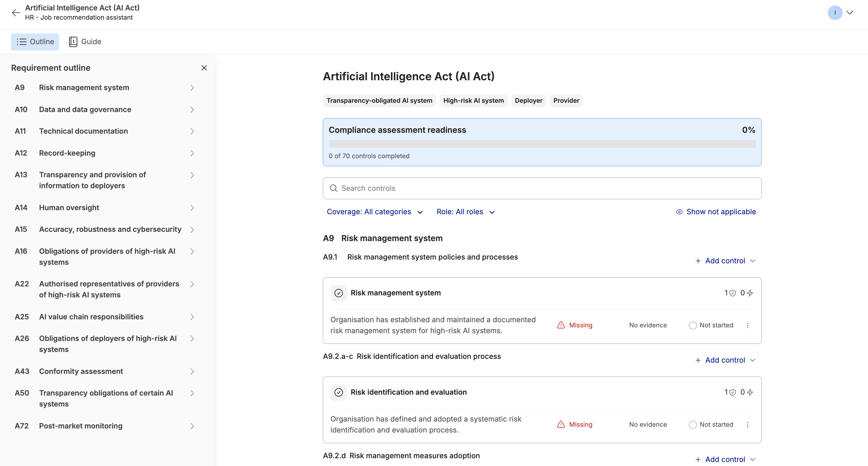Click the search magnifier icon
Viewport: 868px width, 466px height.
click(x=333, y=188)
